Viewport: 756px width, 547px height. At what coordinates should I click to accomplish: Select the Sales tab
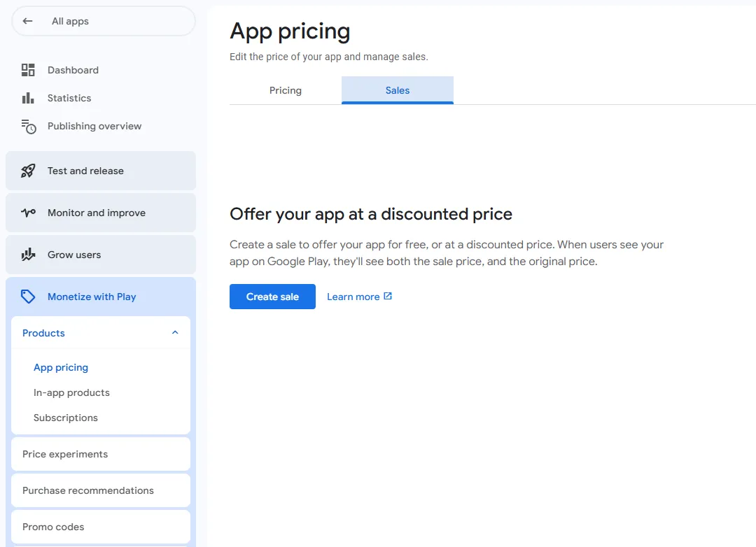coord(398,90)
